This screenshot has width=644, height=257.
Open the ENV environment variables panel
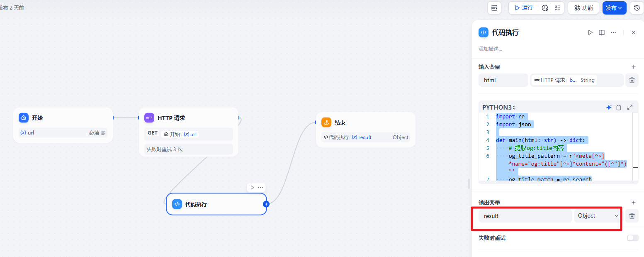coord(494,8)
